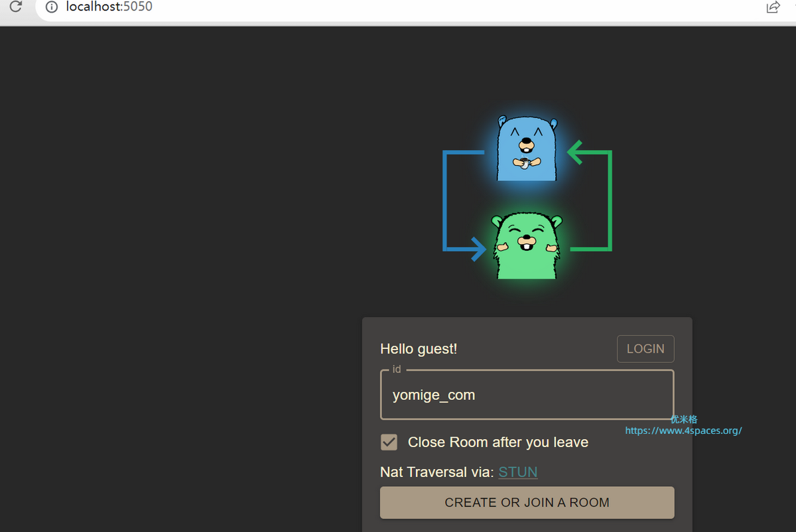
Task: Focus the id input field containing yomige_com
Action: point(527,395)
